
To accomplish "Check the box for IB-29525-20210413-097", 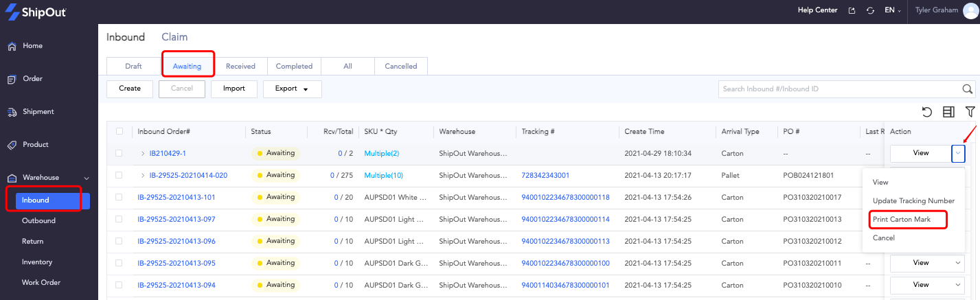I will [x=119, y=219].
